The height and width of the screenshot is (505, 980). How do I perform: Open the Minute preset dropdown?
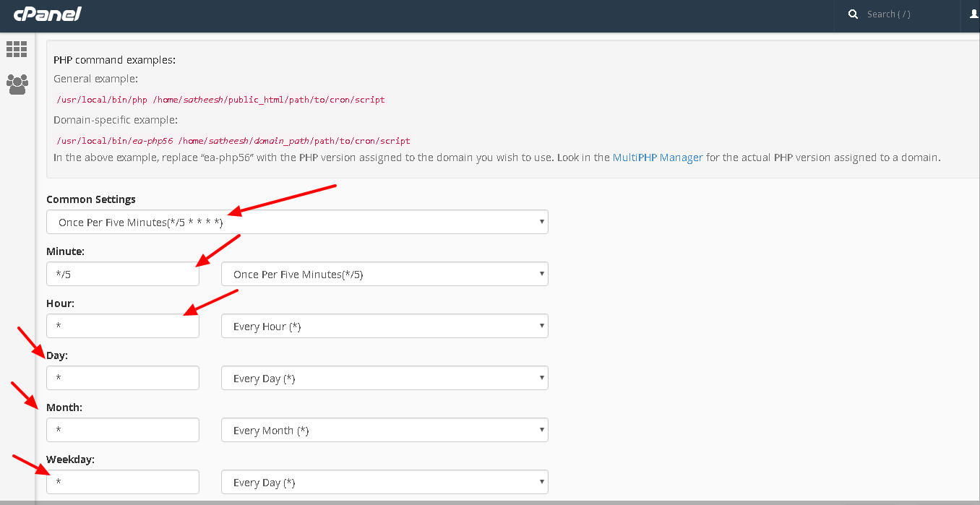[x=384, y=274]
